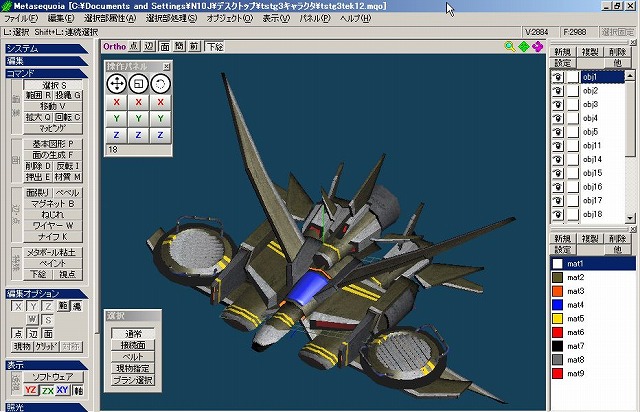Image resolution: width=640 pixels, height=412 pixels.
Task: Click the move handle in the operation panel
Action: (116, 84)
